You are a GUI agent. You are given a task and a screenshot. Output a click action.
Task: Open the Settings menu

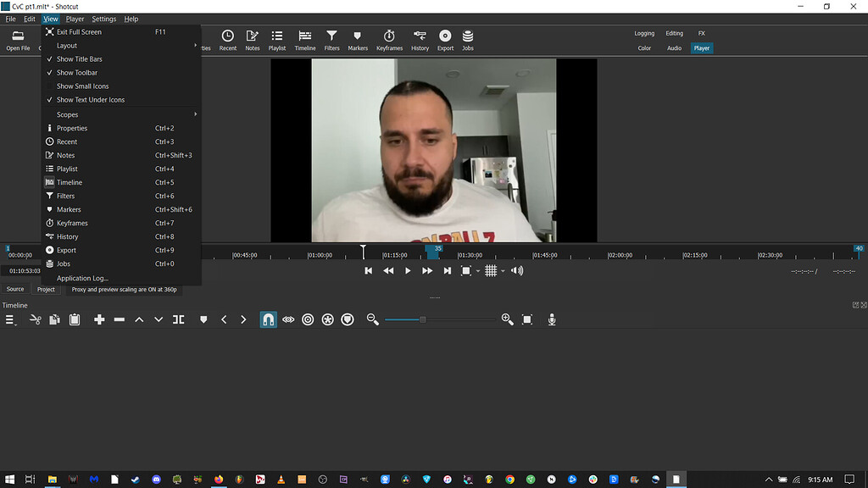coord(104,19)
